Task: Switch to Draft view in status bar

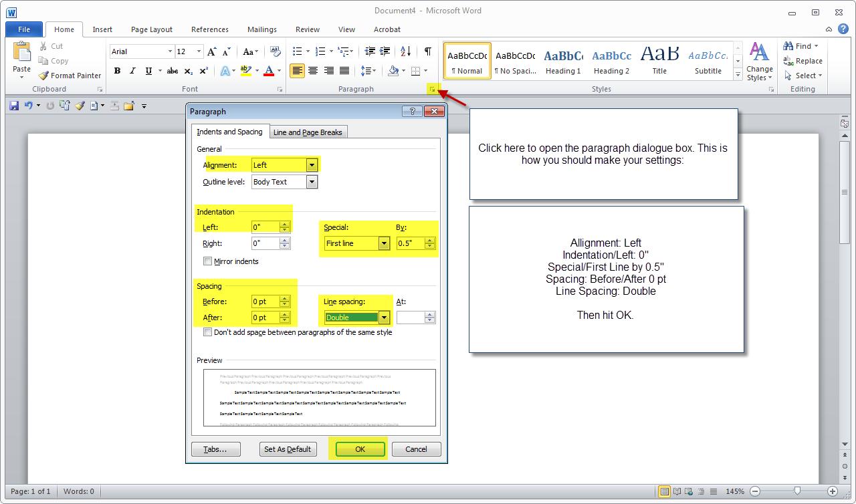Action: (x=714, y=491)
